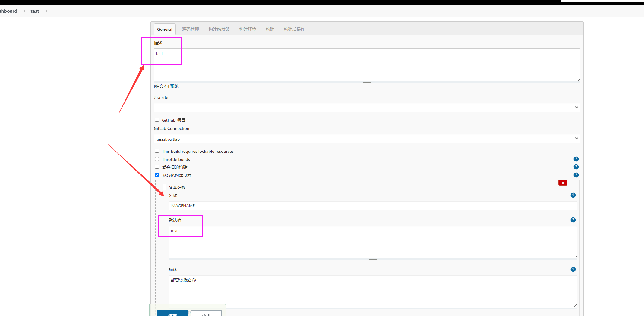This screenshot has width=644, height=316.
Task: Click the blue 保存 save button
Action: [x=172, y=313]
